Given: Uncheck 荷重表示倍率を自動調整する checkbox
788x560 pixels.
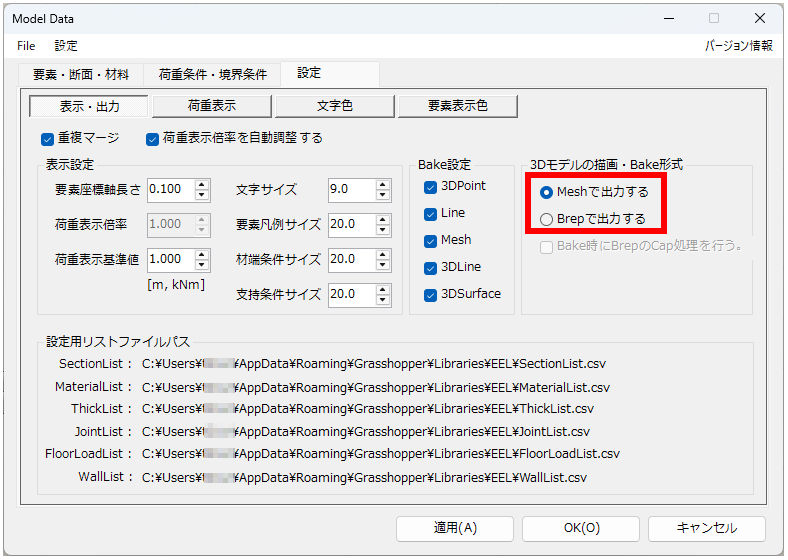Looking at the screenshot, I should coord(153,138).
